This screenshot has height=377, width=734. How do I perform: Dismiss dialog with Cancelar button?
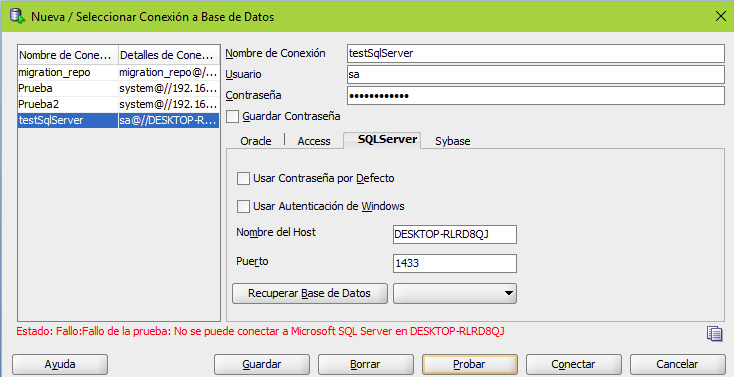tap(677, 364)
